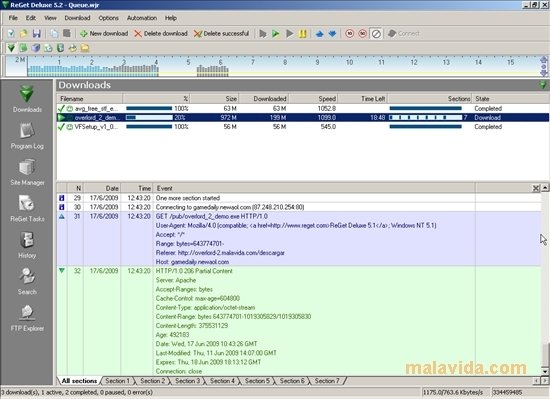Click the yellow FTP folder toolbar icon
Screen dimensions: 550x399
click(x=85, y=48)
